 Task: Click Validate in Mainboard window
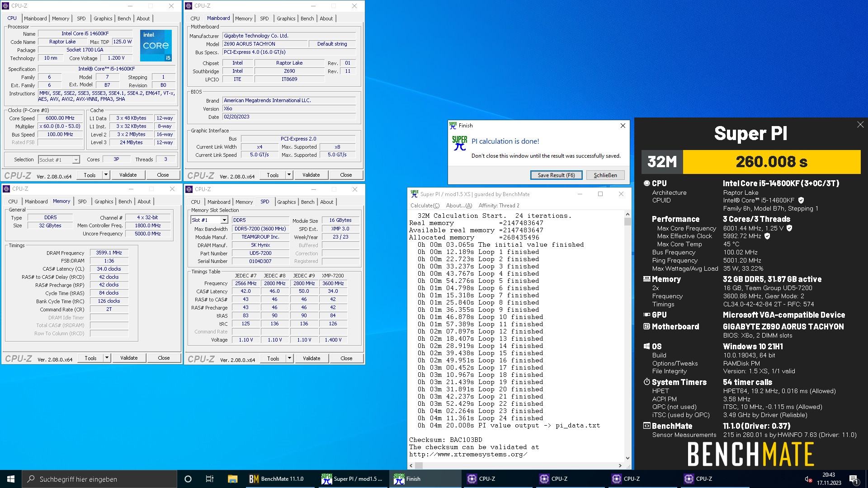click(x=311, y=175)
